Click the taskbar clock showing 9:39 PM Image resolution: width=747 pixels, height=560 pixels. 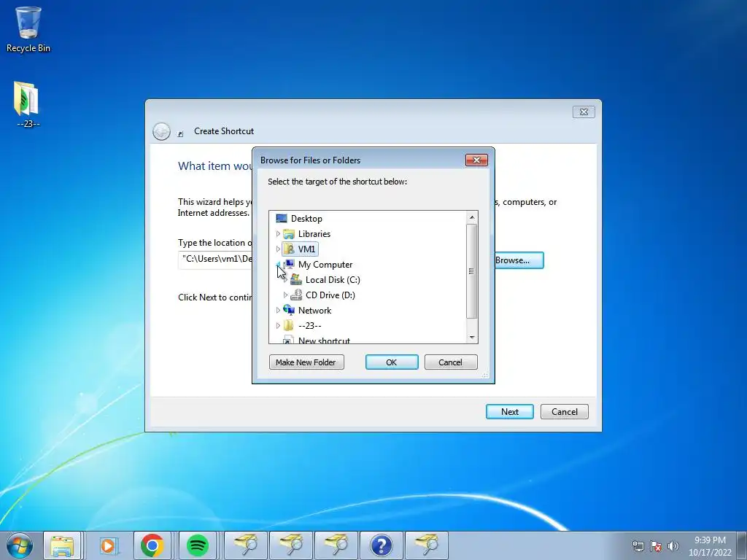point(710,546)
